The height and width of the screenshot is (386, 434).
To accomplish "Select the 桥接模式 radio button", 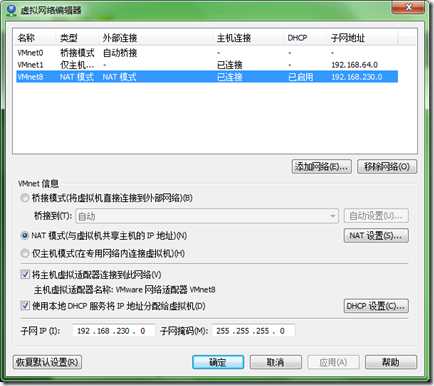I will point(25,198).
